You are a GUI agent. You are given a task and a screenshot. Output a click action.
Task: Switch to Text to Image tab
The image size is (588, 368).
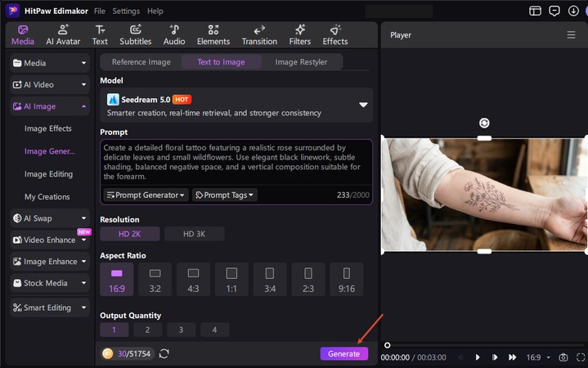pos(222,62)
